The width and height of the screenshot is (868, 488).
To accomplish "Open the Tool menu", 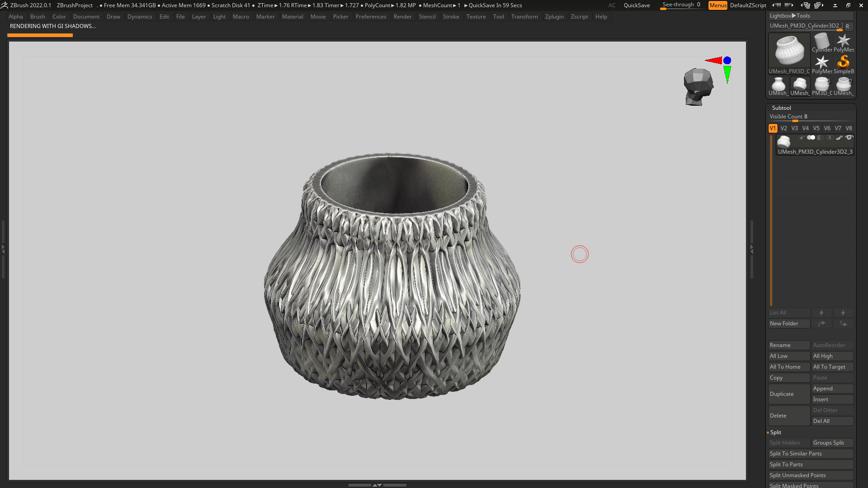I will [x=498, y=17].
